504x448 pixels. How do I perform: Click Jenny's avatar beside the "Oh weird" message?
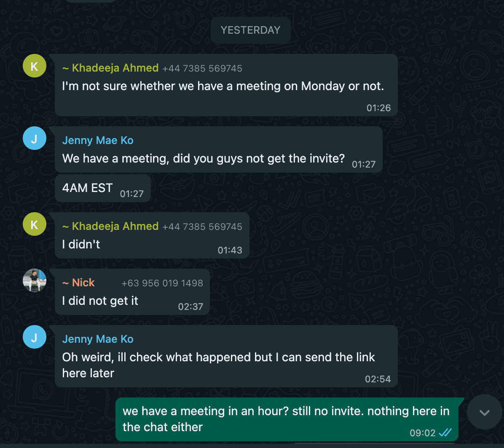(35, 337)
